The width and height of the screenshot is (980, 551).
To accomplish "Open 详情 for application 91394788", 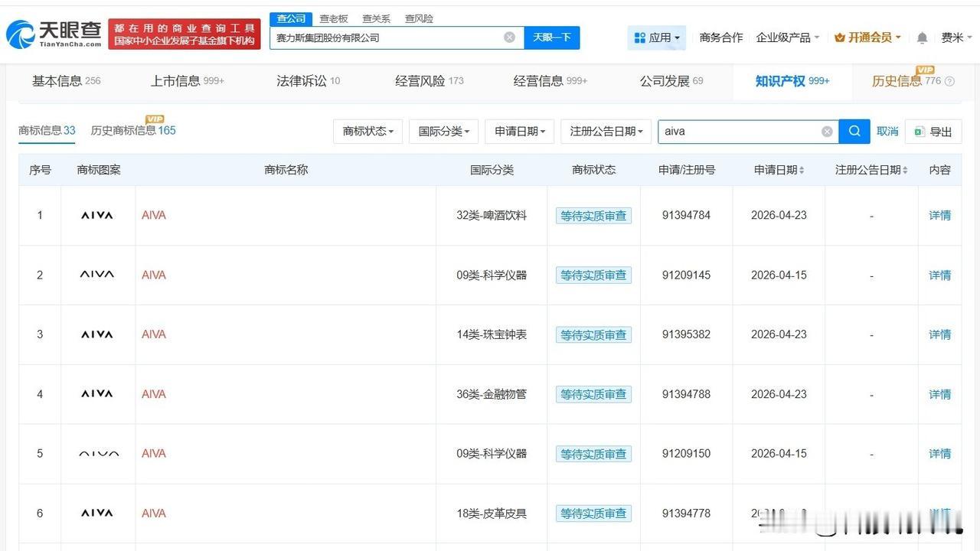I will point(940,394).
